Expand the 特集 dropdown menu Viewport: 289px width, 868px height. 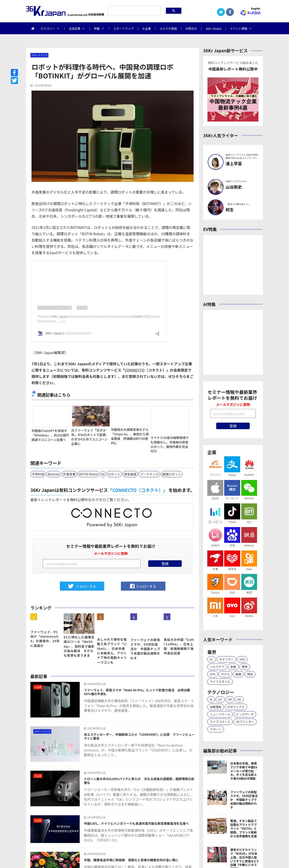[x=99, y=29]
